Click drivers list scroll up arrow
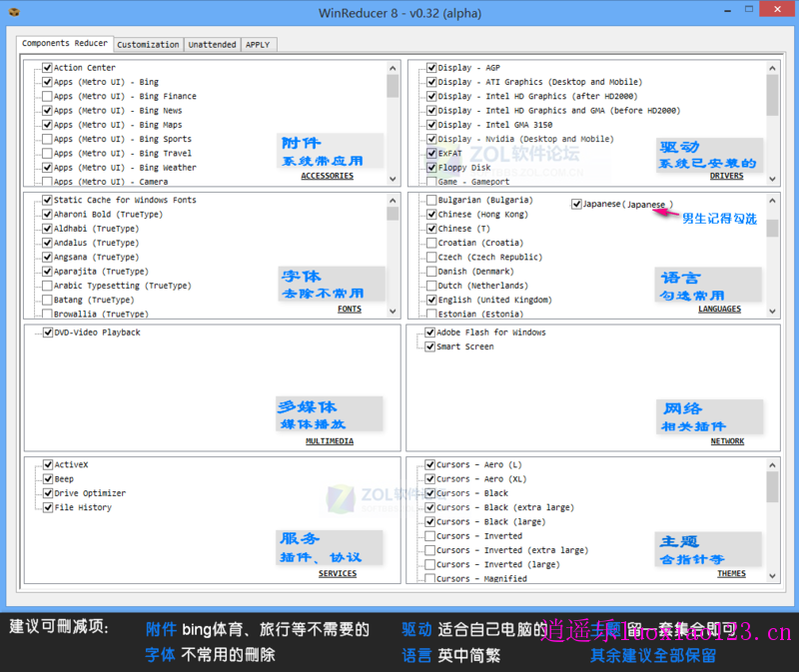Image resolution: width=799 pixels, height=672 pixels. 772,68
